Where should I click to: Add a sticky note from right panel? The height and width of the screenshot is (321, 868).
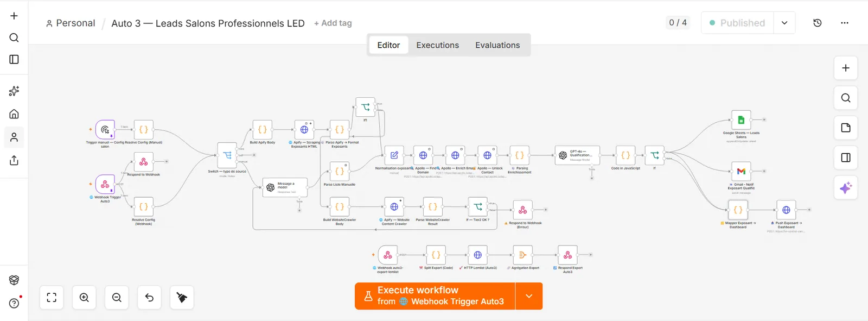click(846, 128)
